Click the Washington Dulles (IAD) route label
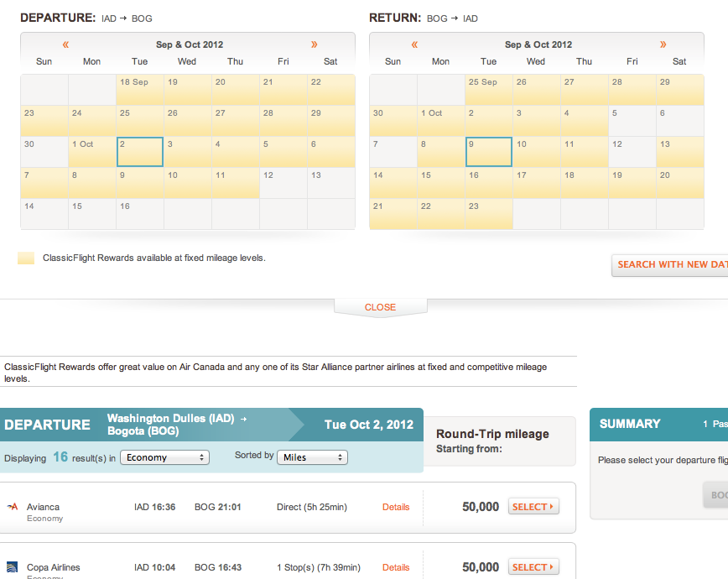Screen dimensions: 728x579 (171, 418)
